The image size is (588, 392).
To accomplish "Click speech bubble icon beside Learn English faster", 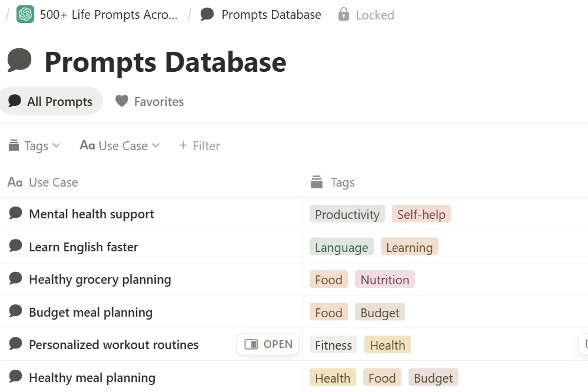I will click(x=16, y=247).
